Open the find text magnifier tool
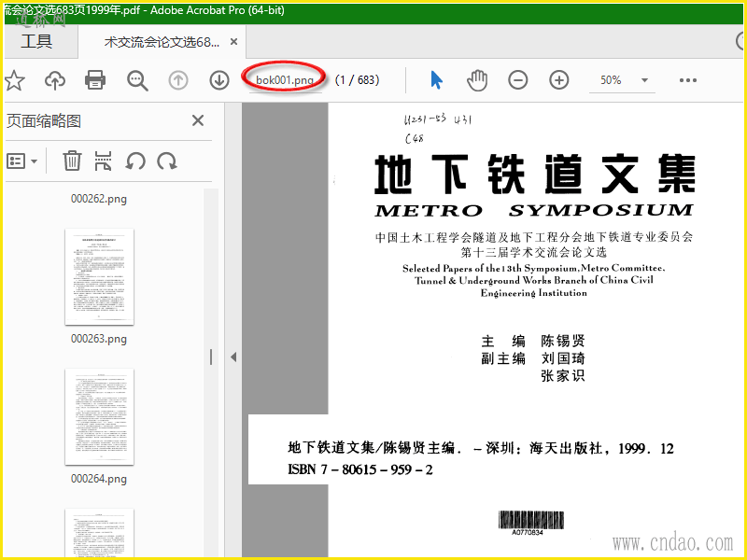The height and width of the screenshot is (560, 747). point(137,80)
